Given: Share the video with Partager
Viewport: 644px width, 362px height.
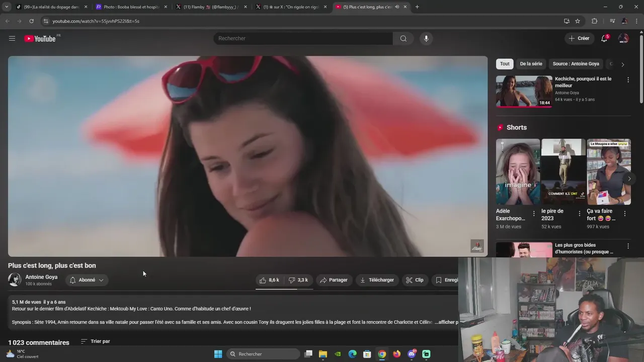Looking at the screenshot, I should (334, 280).
